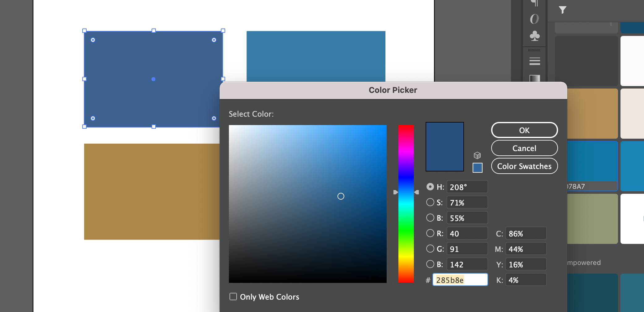Image resolution: width=644 pixels, height=312 pixels.
Task: Enable the Only Web Colors checkbox
Action: 233,297
